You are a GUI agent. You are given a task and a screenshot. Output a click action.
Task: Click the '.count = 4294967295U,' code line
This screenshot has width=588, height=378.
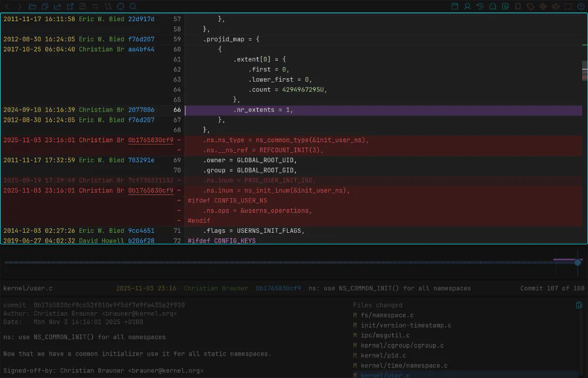pos(288,89)
